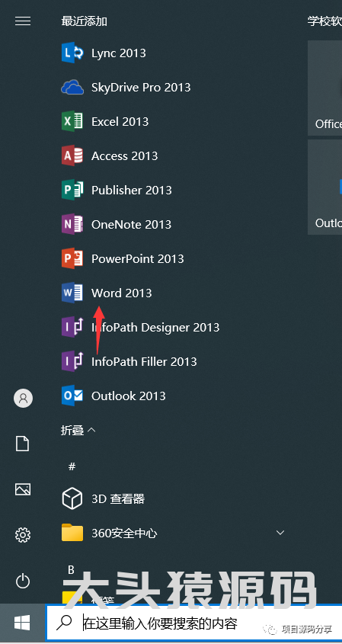This screenshot has width=342, height=644.
Task: Click the Word 2013 text
Action: [x=122, y=293]
